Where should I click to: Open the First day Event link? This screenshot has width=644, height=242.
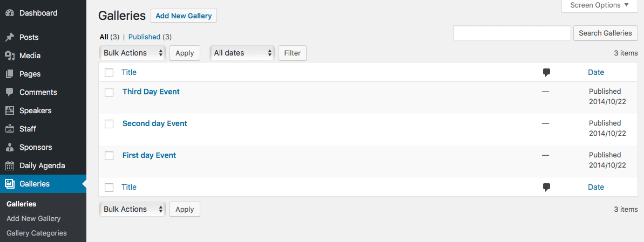149,155
